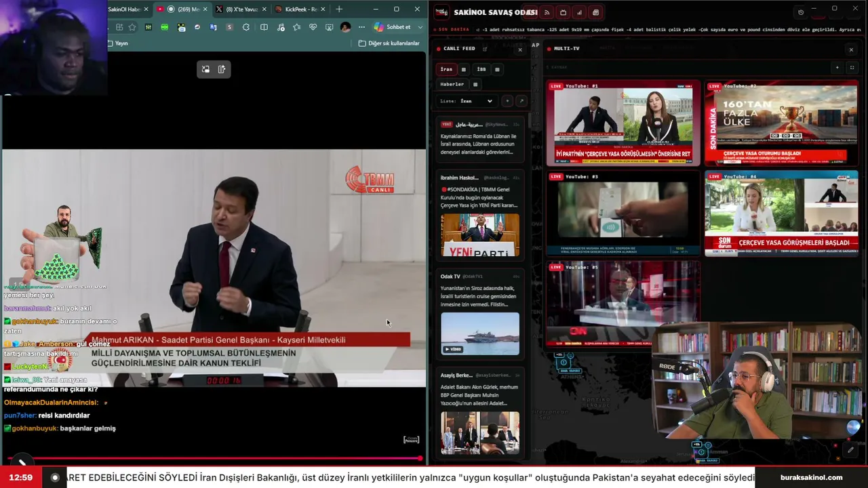Add a list with the plus button beside Liste
868x488 pixels.
(x=507, y=101)
